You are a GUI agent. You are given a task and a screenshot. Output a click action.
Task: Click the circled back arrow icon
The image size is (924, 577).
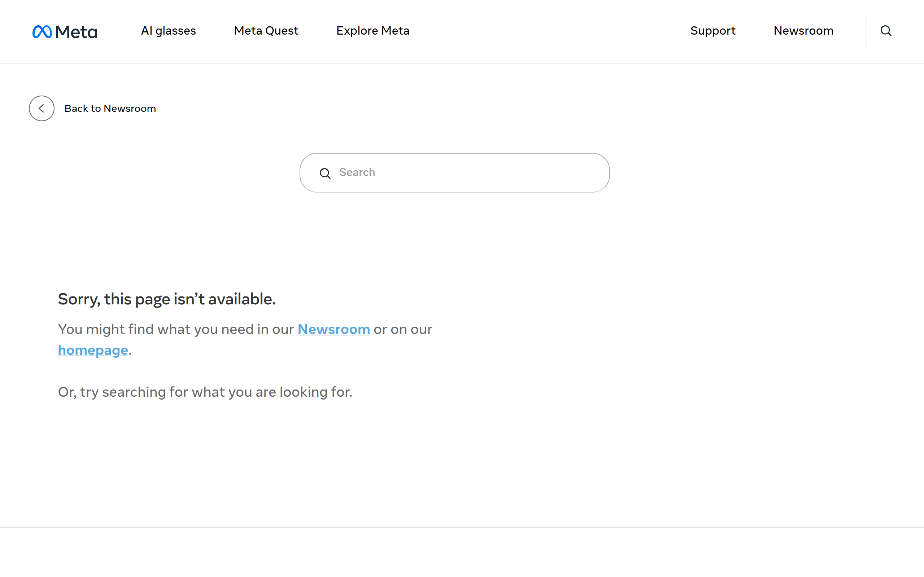coord(42,109)
